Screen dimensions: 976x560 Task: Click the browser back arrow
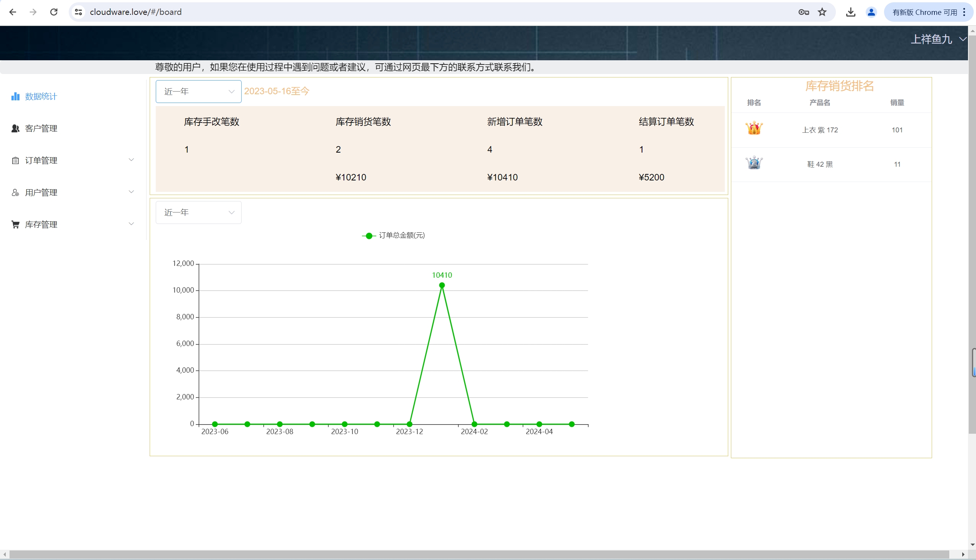(x=13, y=12)
